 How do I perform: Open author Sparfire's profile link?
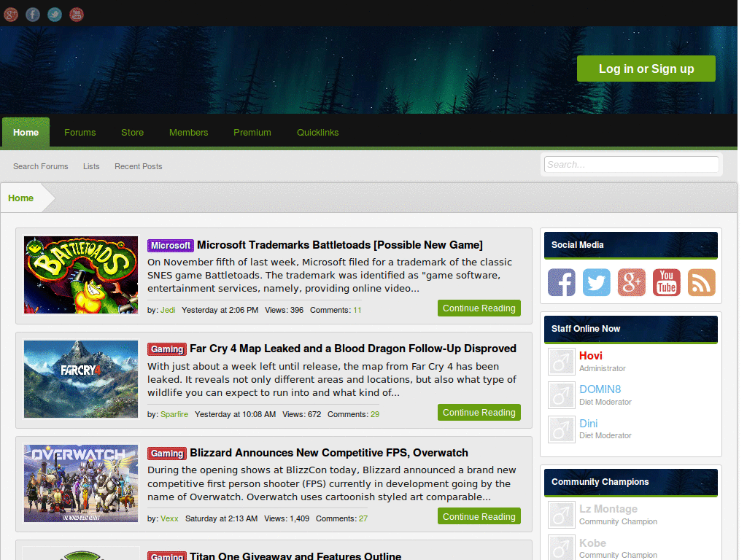pos(174,414)
